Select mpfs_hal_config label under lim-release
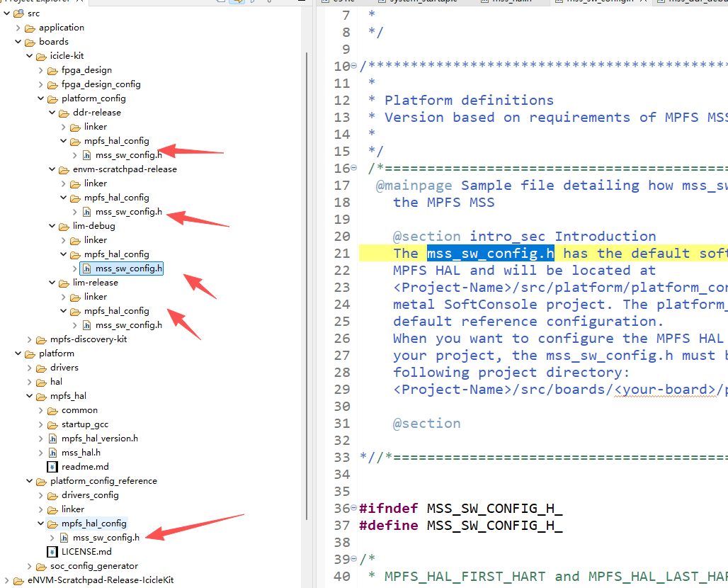 tap(117, 311)
